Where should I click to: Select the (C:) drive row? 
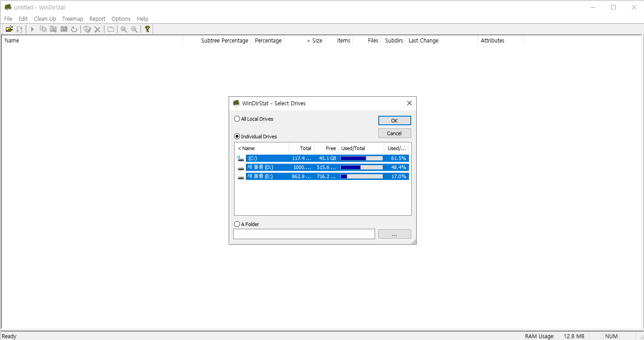pos(323,158)
